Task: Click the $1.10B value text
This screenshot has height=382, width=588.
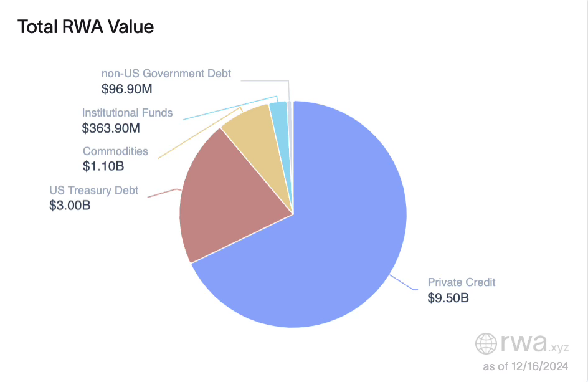Action: [x=103, y=166]
